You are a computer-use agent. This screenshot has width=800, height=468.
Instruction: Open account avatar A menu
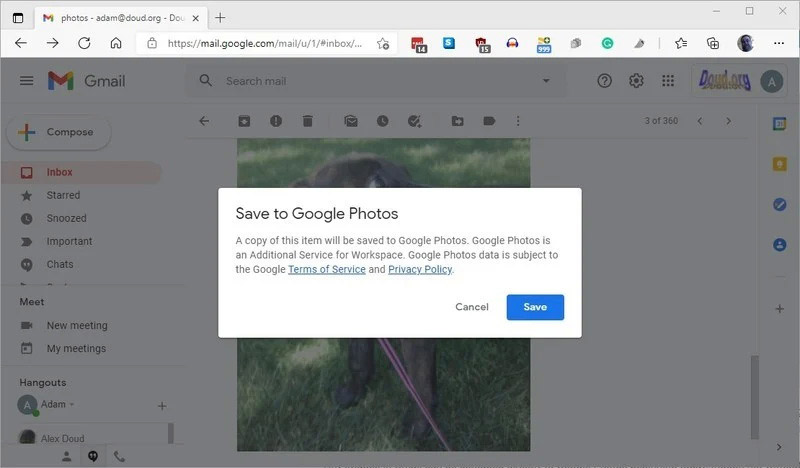tap(771, 81)
